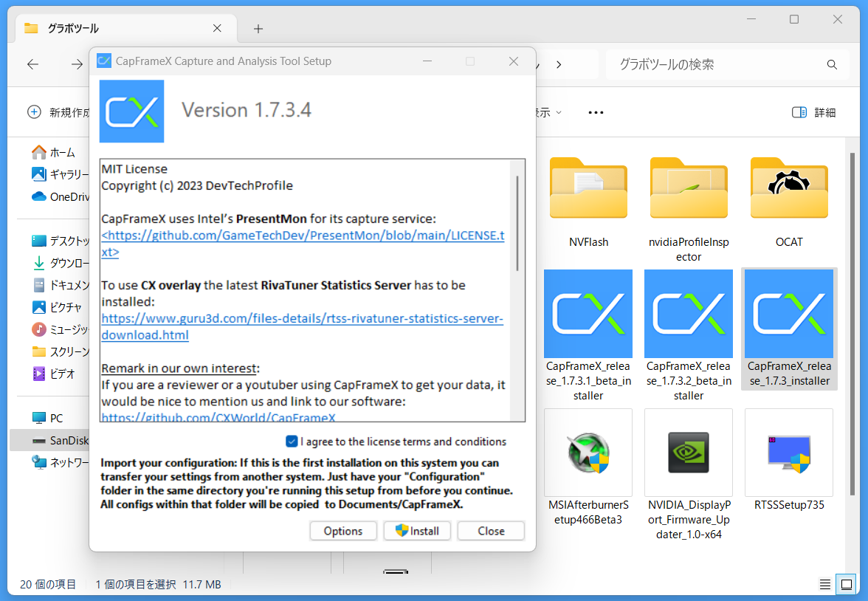Viewport: 868px width, 601px height.
Task: Go back with Explorer back arrow
Action: [32, 64]
